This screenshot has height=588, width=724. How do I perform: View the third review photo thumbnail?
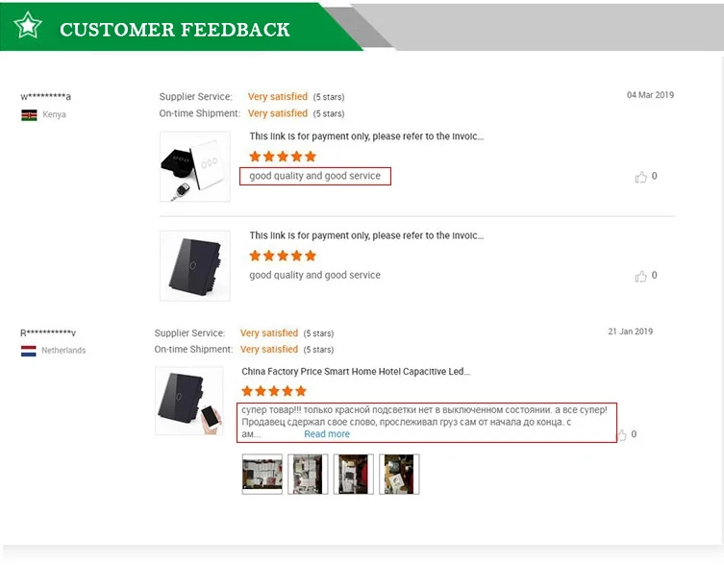[354, 474]
